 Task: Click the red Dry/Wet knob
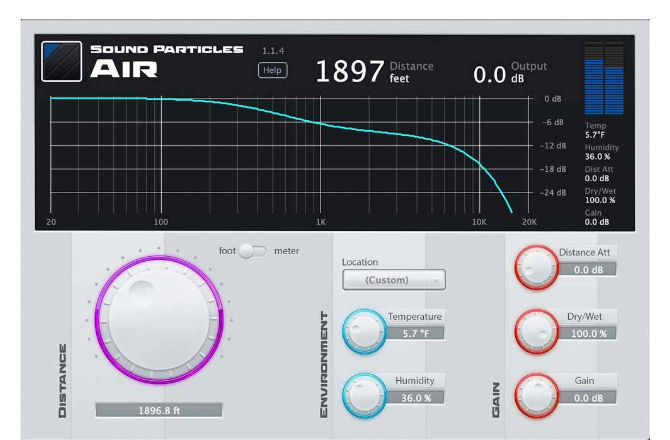(x=536, y=329)
